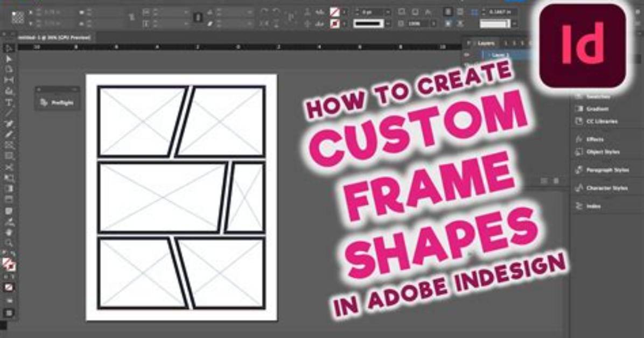Screen dimensions: 644x338
Task: Set the reference point locator grid
Action: pos(17,18)
